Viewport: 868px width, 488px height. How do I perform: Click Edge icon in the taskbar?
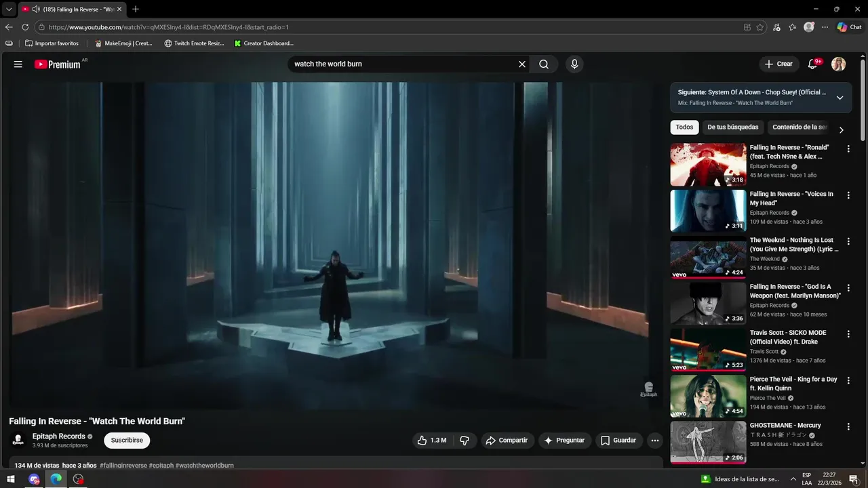[56, 479]
